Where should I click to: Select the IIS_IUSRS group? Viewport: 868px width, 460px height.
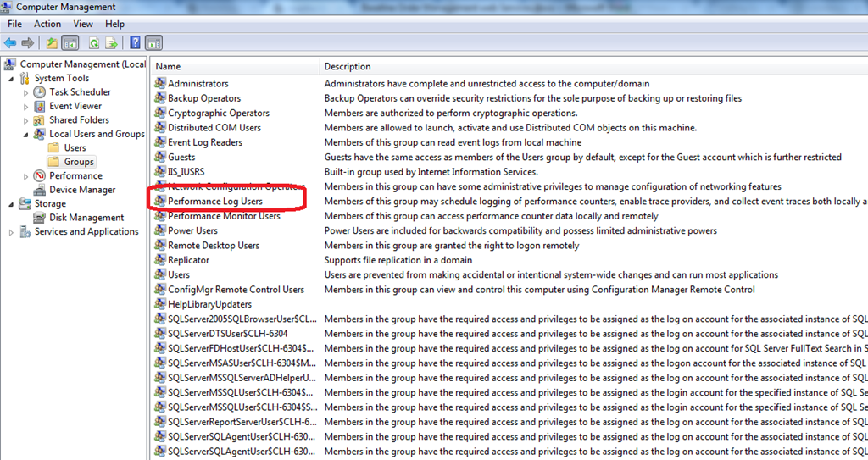[x=186, y=172]
